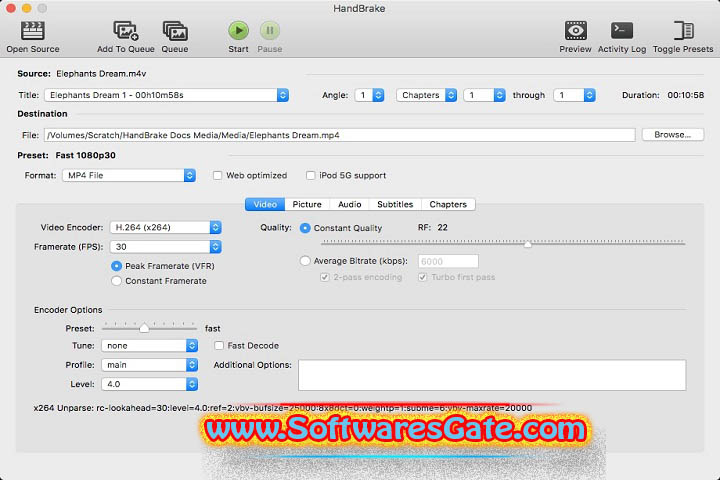Close the HandBrake window

tap(11, 8)
